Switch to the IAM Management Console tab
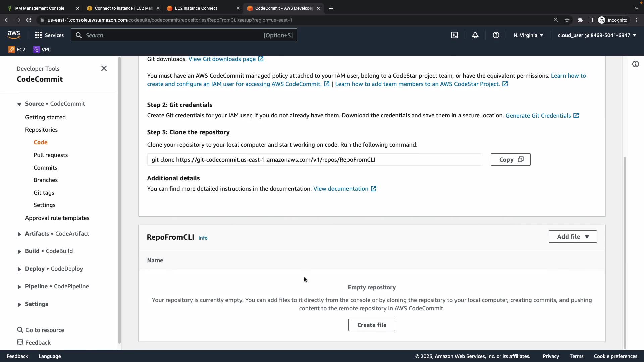 click(x=40, y=8)
